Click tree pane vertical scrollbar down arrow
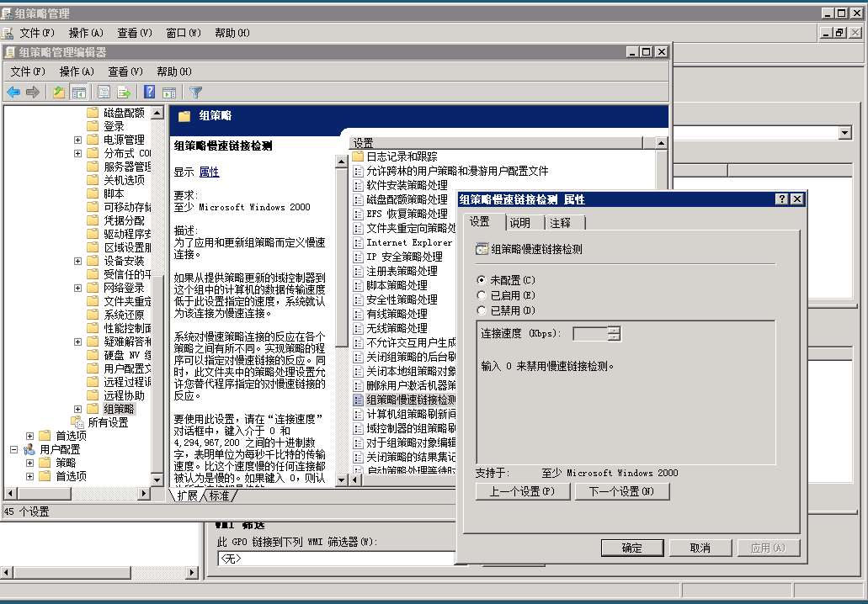Image resolution: width=868 pixels, height=604 pixels. click(157, 480)
